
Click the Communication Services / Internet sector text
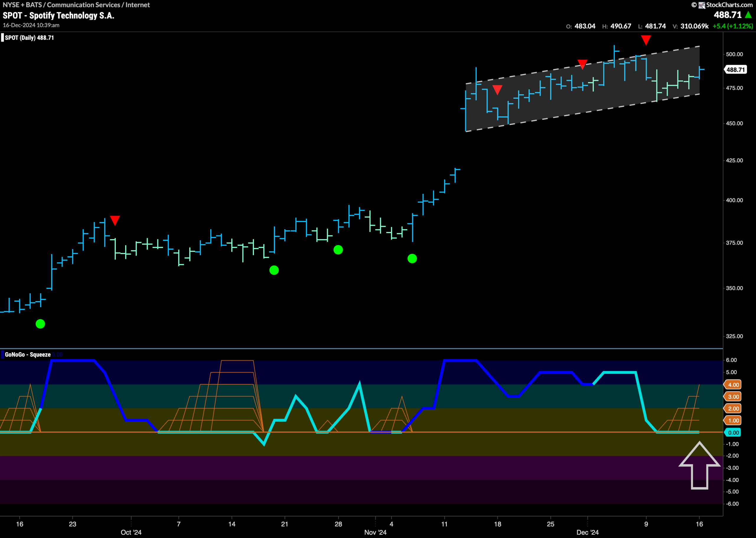click(x=98, y=5)
